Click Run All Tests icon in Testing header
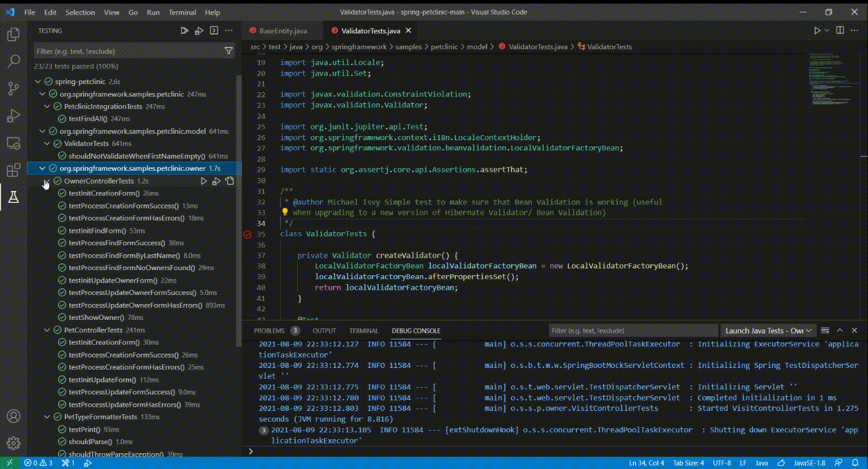868x469 pixels. click(x=184, y=31)
